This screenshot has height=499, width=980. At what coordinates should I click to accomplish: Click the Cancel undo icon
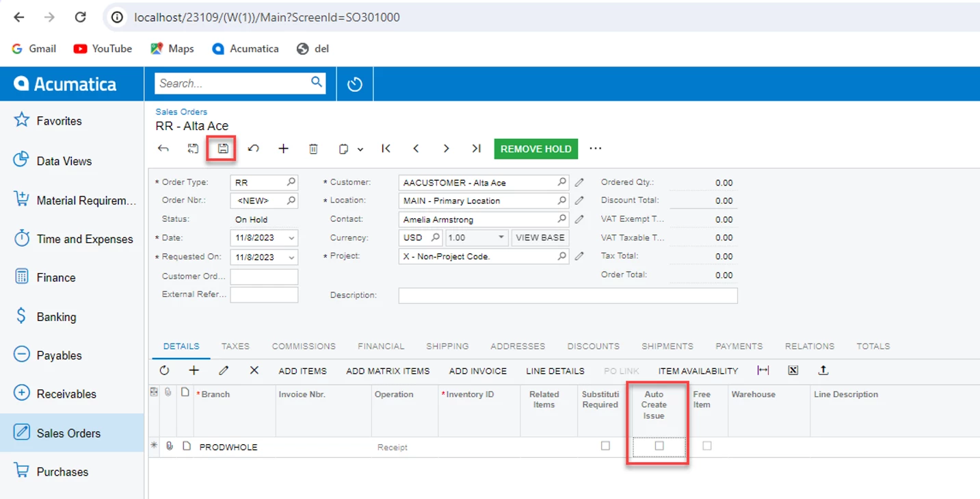pos(253,149)
